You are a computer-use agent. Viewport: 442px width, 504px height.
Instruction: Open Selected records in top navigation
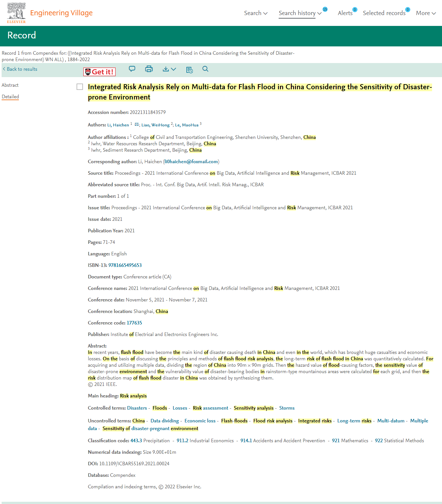(x=384, y=13)
